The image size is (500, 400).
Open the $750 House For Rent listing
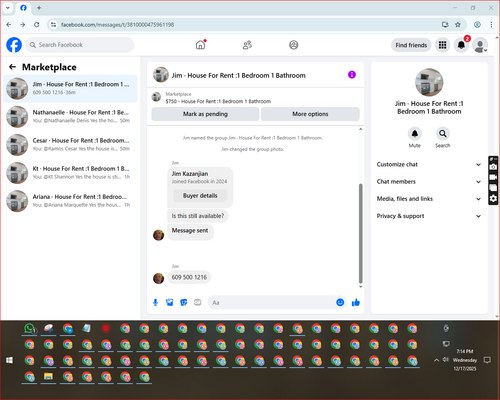click(x=218, y=101)
